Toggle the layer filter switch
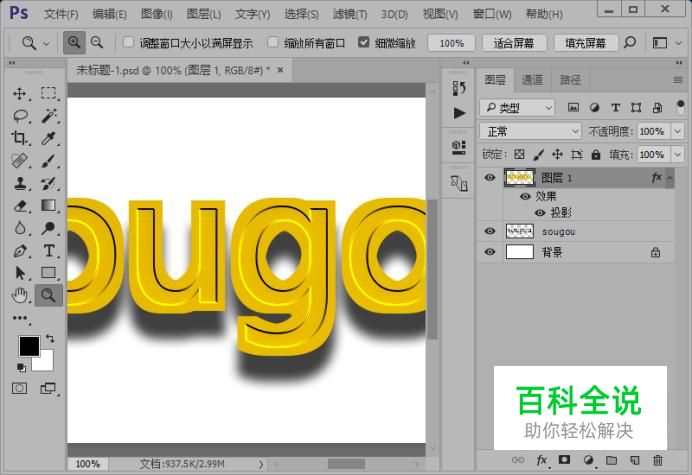Viewport: 692px width, 475px height. tap(680, 107)
